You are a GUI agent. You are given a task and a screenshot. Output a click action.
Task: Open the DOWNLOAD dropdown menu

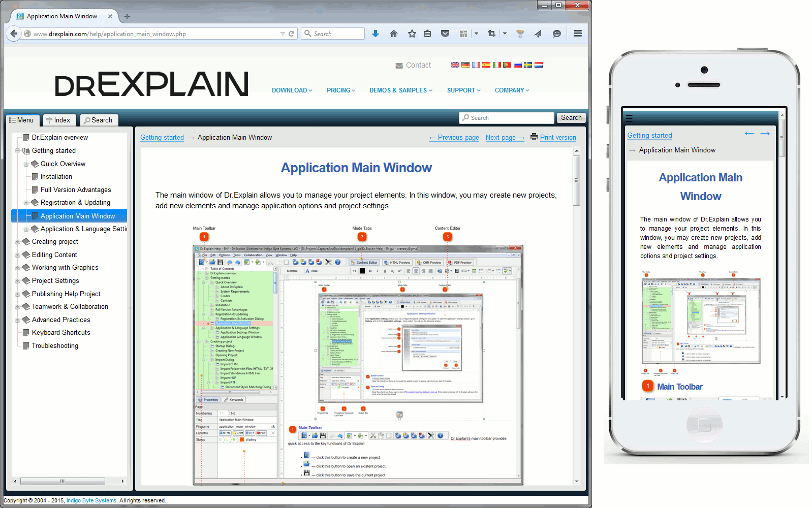292,90
